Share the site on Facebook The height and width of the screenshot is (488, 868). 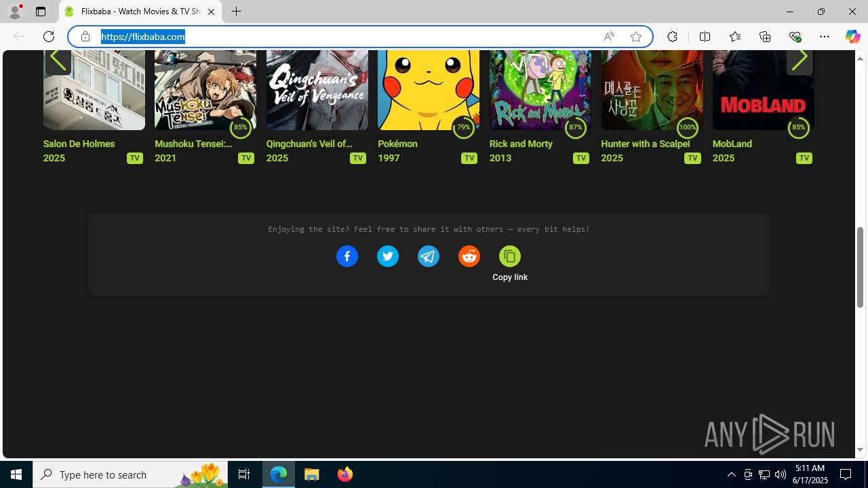pyautogui.click(x=347, y=256)
